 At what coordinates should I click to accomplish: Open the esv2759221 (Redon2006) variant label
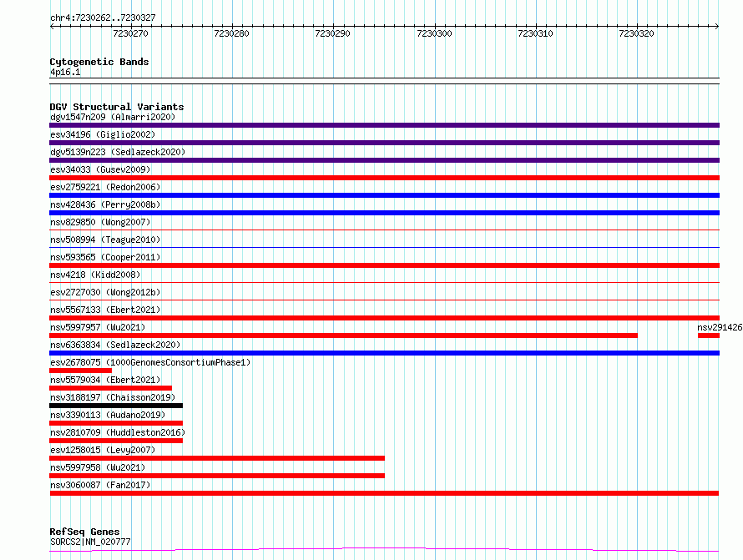tap(105, 187)
